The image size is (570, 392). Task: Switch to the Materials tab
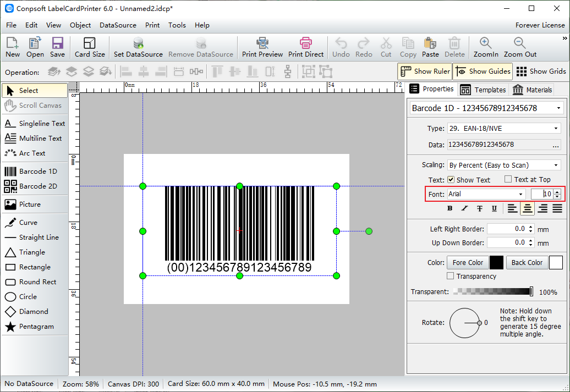(x=533, y=90)
